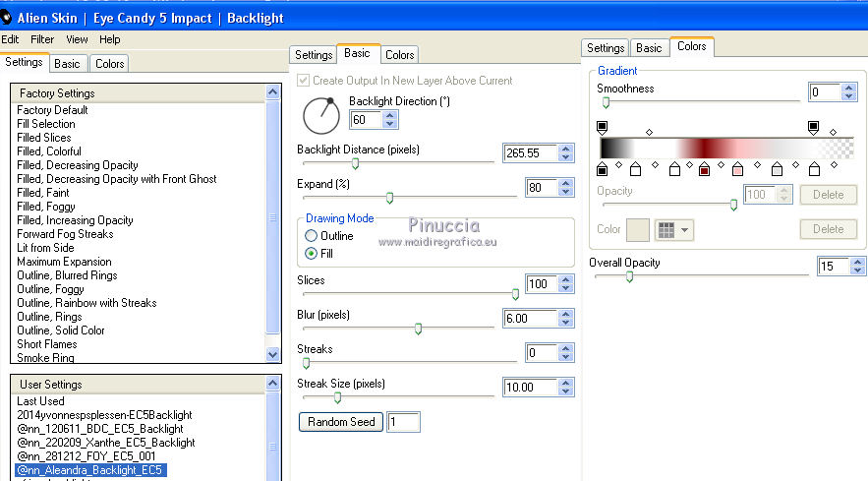This screenshot has height=481, width=868.
Task: Select Last Used user setting
Action: point(40,401)
